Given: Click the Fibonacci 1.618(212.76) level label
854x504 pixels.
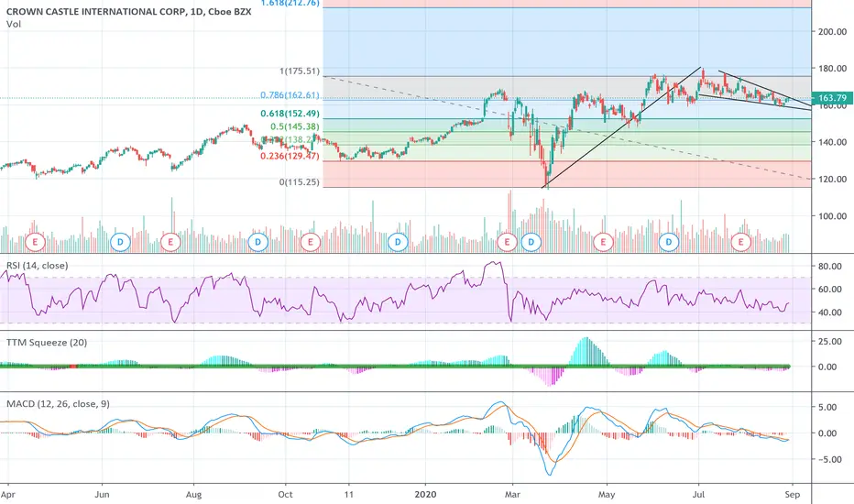Looking at the screenshot, I should [x=290, y=4].
